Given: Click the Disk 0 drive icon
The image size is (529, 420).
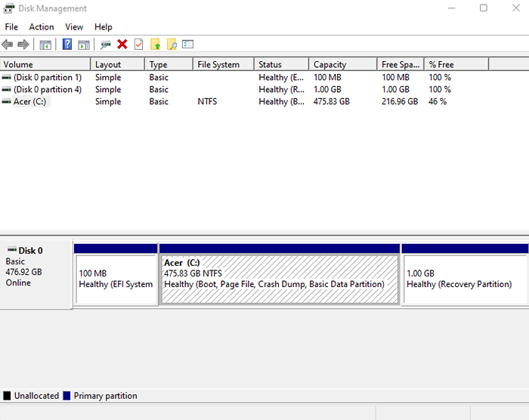Looking at the screenshot, I should click(12, 249).
